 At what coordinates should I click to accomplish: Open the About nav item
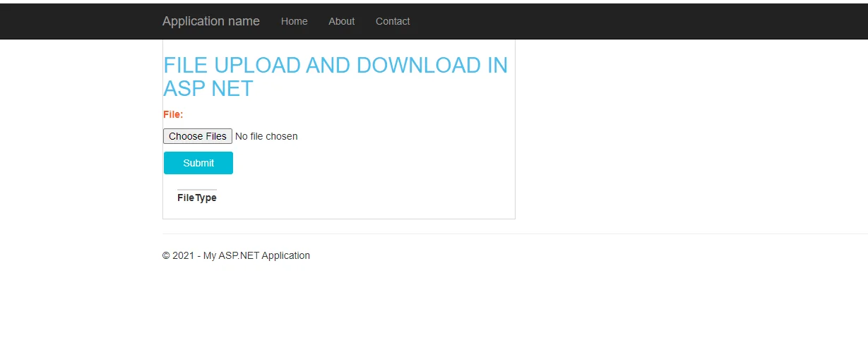[341, 21]
